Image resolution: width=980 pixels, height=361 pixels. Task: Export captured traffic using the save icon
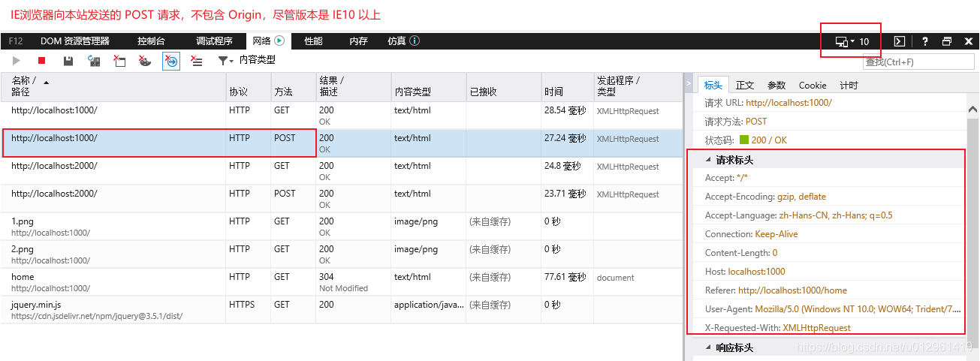[68, 61]
